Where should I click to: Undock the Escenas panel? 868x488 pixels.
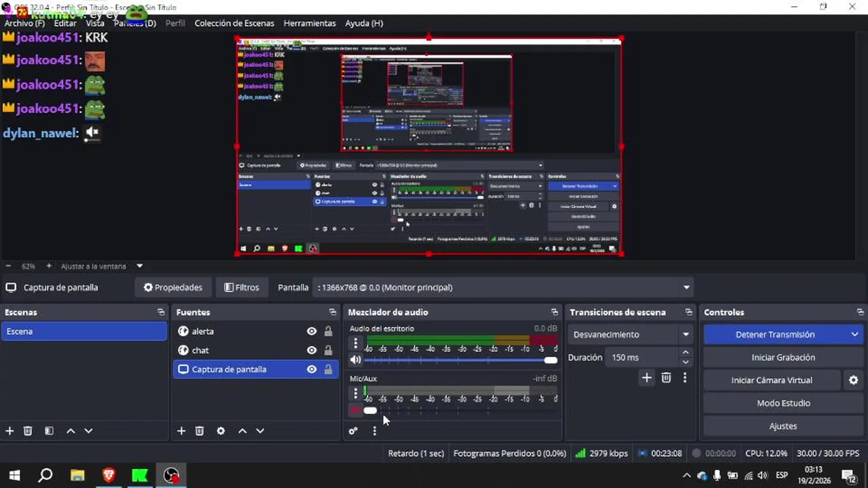click(x=161, y=312)
